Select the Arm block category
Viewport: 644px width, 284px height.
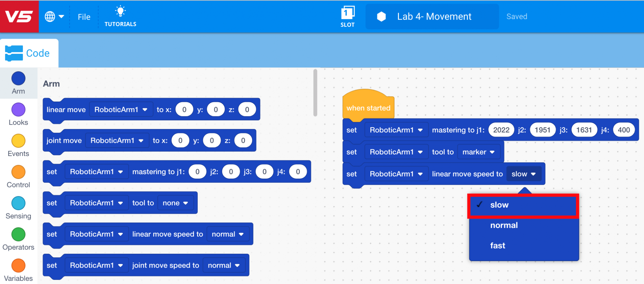click(x=18, y=83)
